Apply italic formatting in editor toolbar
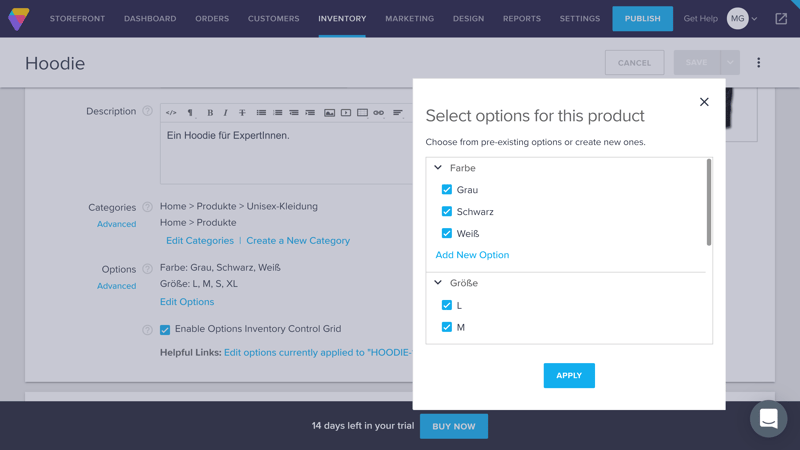Screen dimensions: 800x450 click(x=226, y=113)
